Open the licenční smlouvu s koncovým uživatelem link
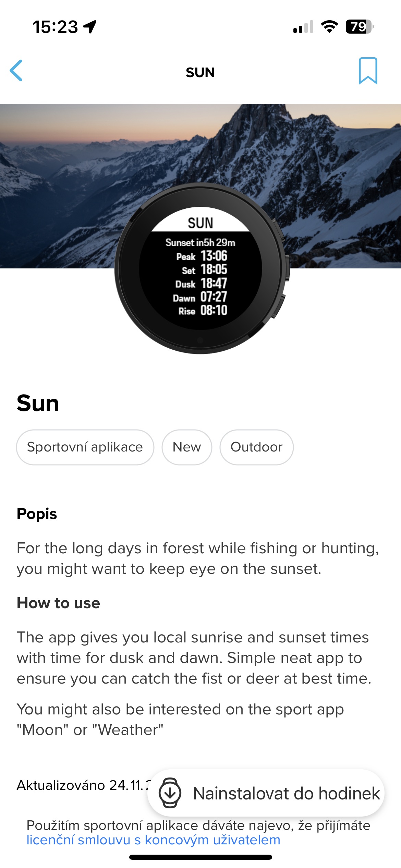This screenshot has width=401, height=868. pyautogui.click(x=153, y=840)
